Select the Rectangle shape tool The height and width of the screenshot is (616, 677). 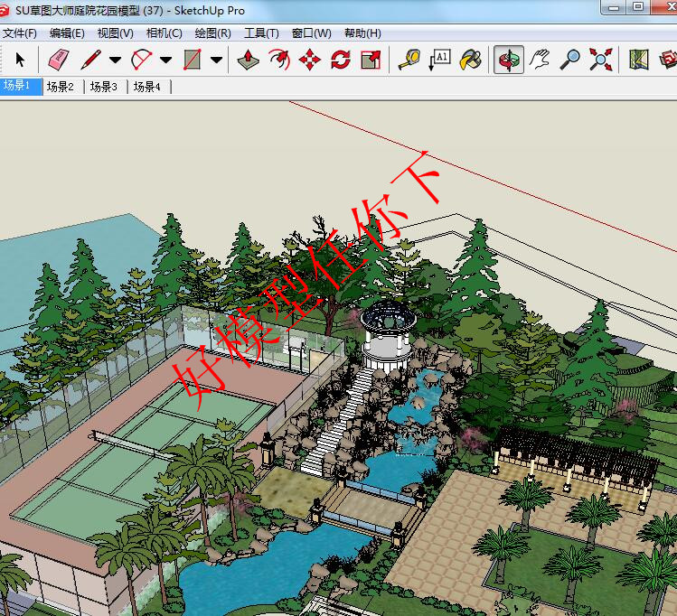coord(193,60)
